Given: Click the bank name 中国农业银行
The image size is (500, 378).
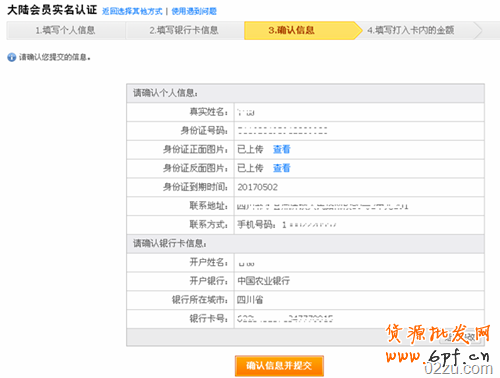Looking at the screenshot, I should point(263,281).
